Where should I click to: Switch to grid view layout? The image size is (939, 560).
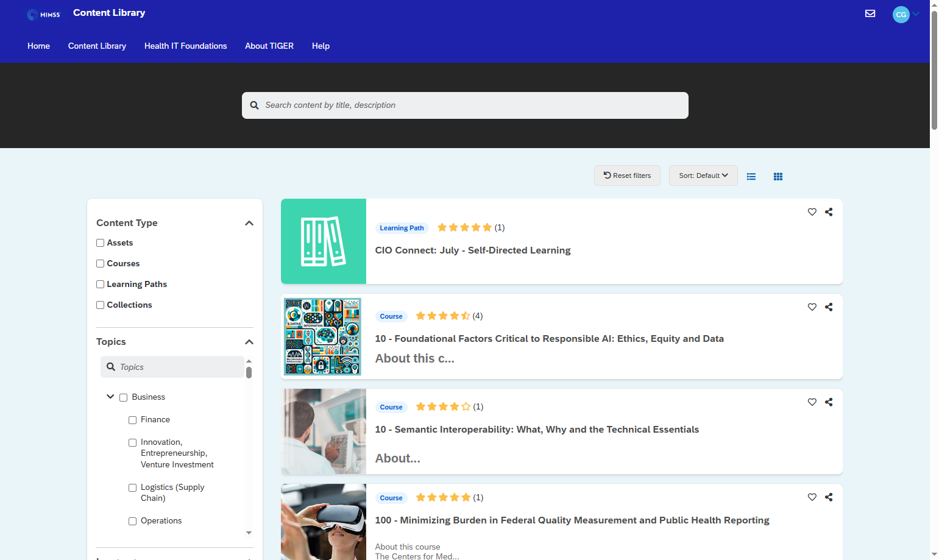coord(778,177)
